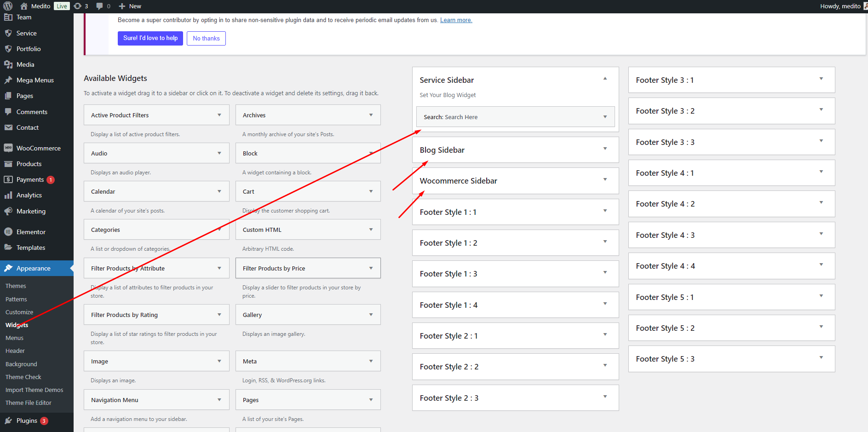
Task: Expand the Blog Sidebar widget area
Action: 605,149
